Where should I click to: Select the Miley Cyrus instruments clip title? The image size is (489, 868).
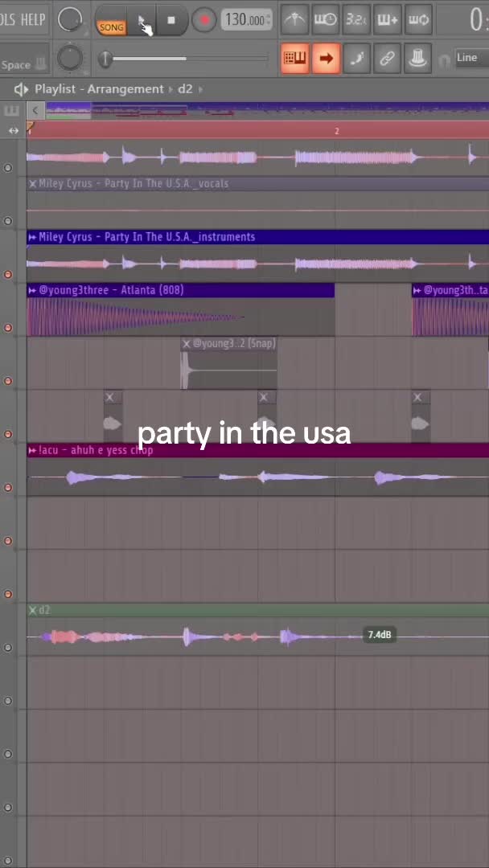point(146,237)
